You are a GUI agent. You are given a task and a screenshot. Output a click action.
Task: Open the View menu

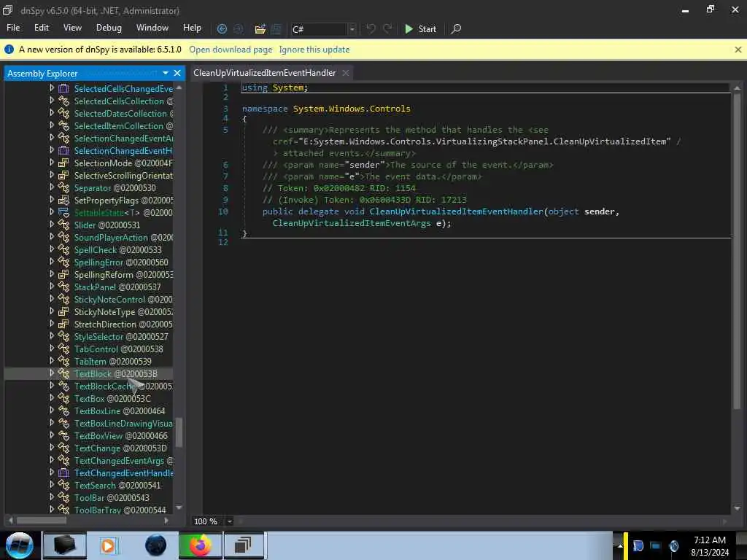(72, 28)
